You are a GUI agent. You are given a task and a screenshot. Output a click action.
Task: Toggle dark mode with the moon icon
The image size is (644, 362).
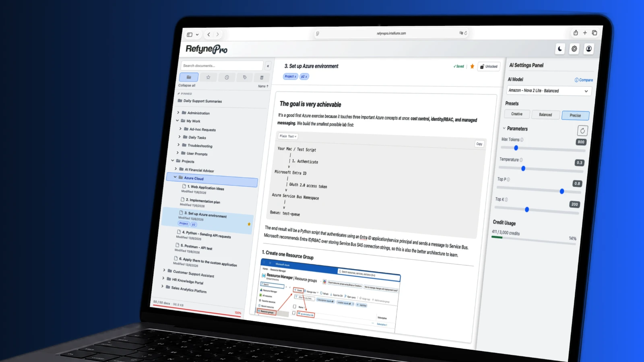(x=560, y=49)
